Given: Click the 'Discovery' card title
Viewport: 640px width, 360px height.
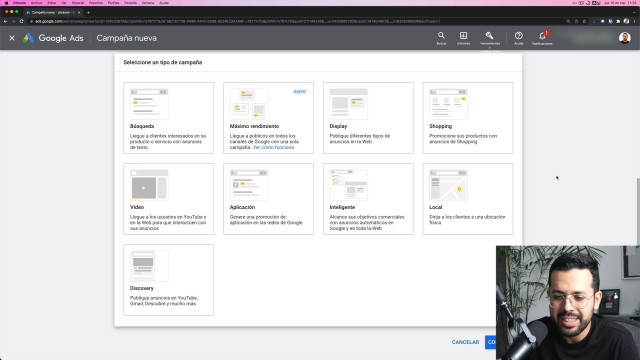Looking at the screenshot, I should click(x=142, y=288).
